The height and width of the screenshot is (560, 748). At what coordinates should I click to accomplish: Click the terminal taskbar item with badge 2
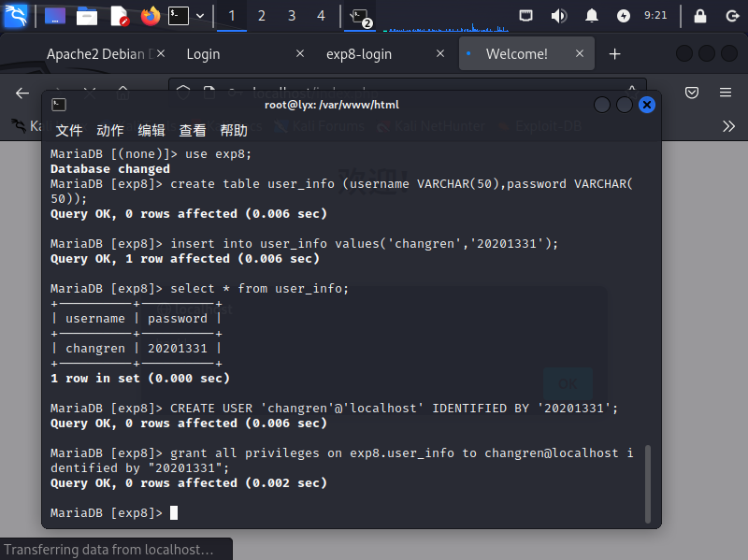(x=360, y=17)
